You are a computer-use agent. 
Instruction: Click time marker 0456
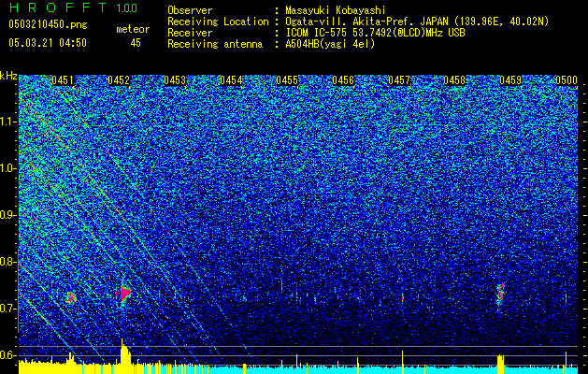tap(343, 80)
